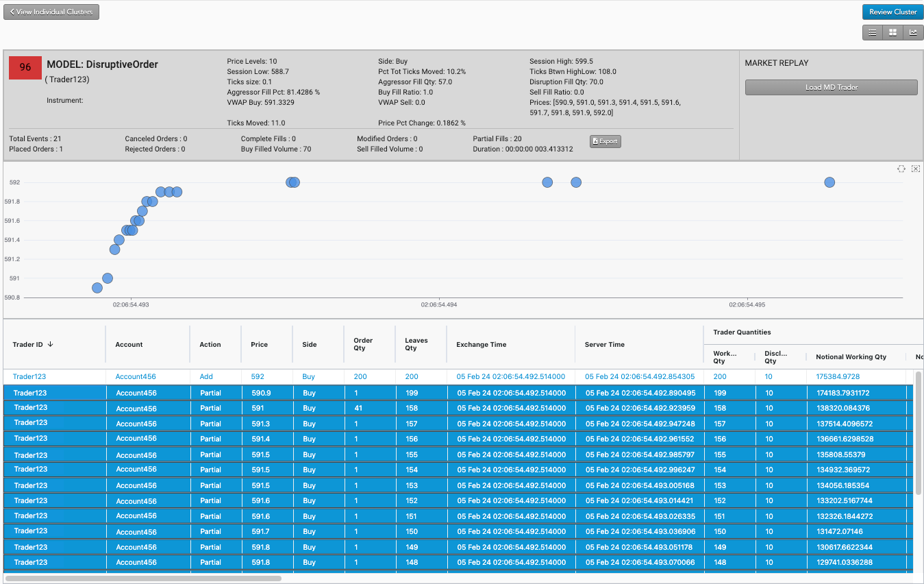Click Order Qty cell showing 41
924x584 pixels.
coord(358,408)
